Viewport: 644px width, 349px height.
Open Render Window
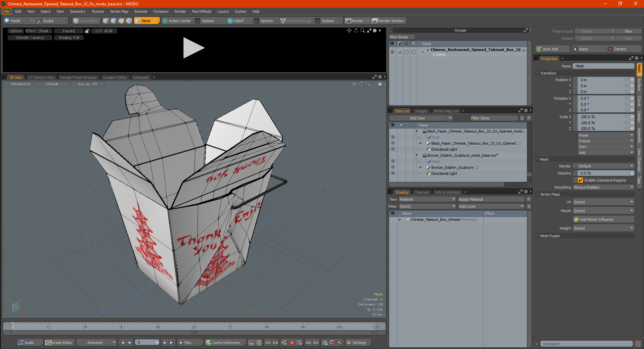pos(388,21)
